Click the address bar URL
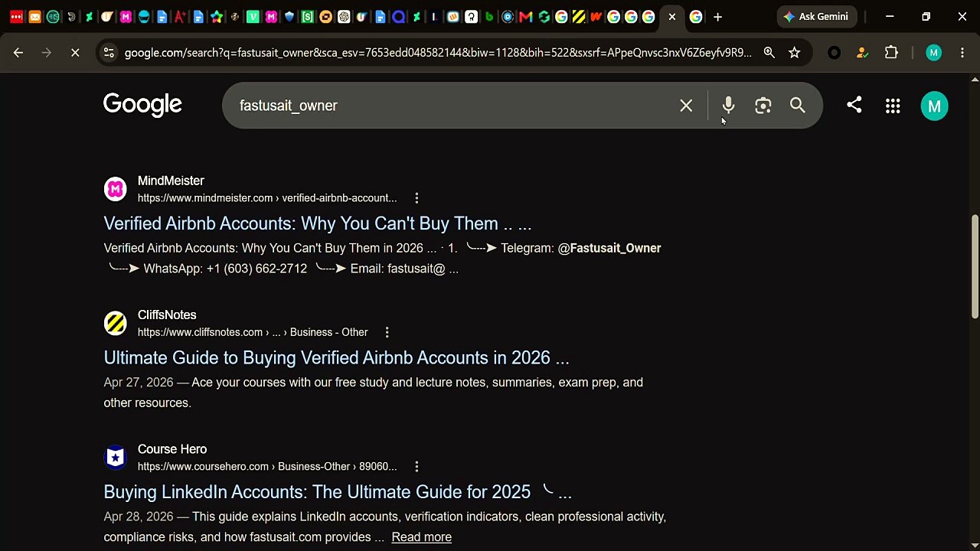Image resolution: width=980 pixels, height=551 pixels. (438, 53)
